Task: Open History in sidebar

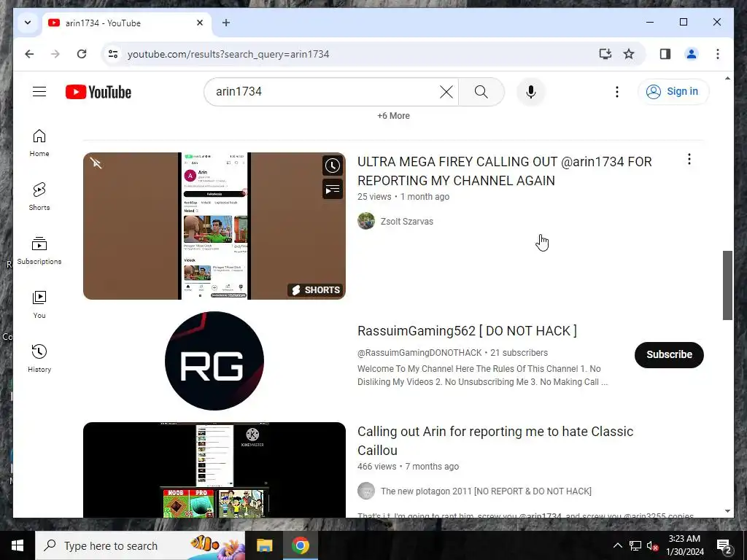Action: click(x=39, y=359)
